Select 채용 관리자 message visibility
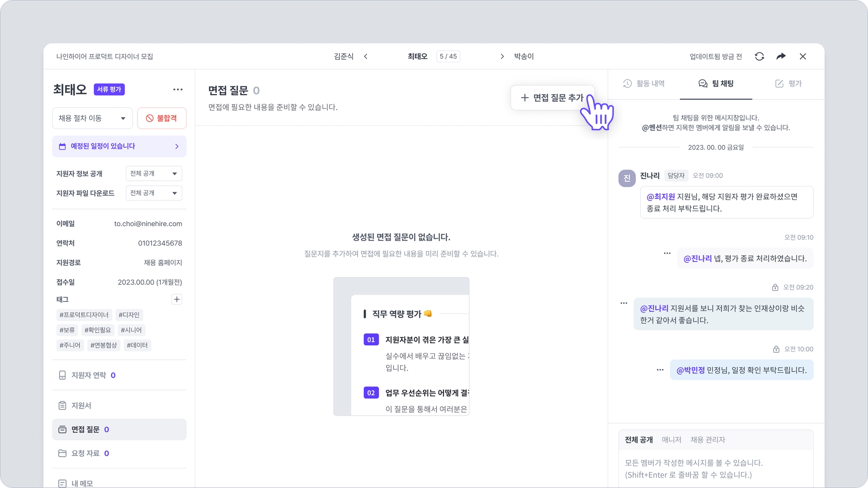The height and width of the screenshot is (488, 868). [x=708, y=440]
